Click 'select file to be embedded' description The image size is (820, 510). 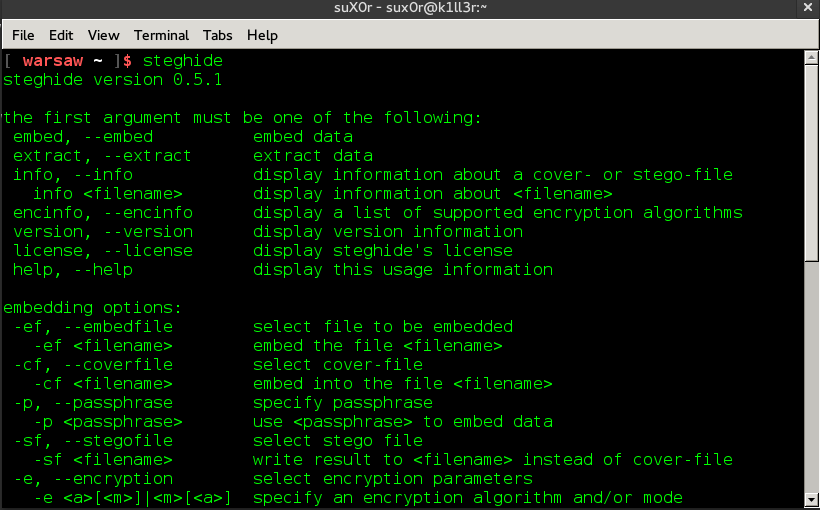tap(383, 326)
